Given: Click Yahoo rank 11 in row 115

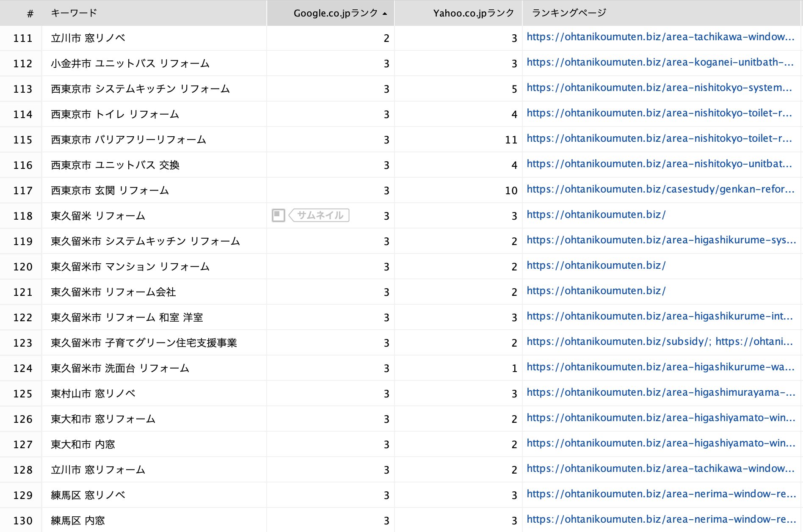Looking at the screenshot, I should click(511, 140).
